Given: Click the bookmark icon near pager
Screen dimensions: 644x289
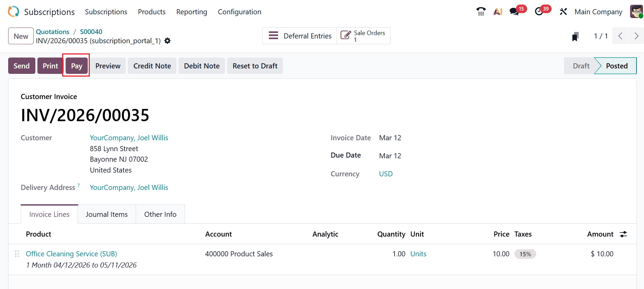Looking at the screenshot, I should click(x=575, y=36).
